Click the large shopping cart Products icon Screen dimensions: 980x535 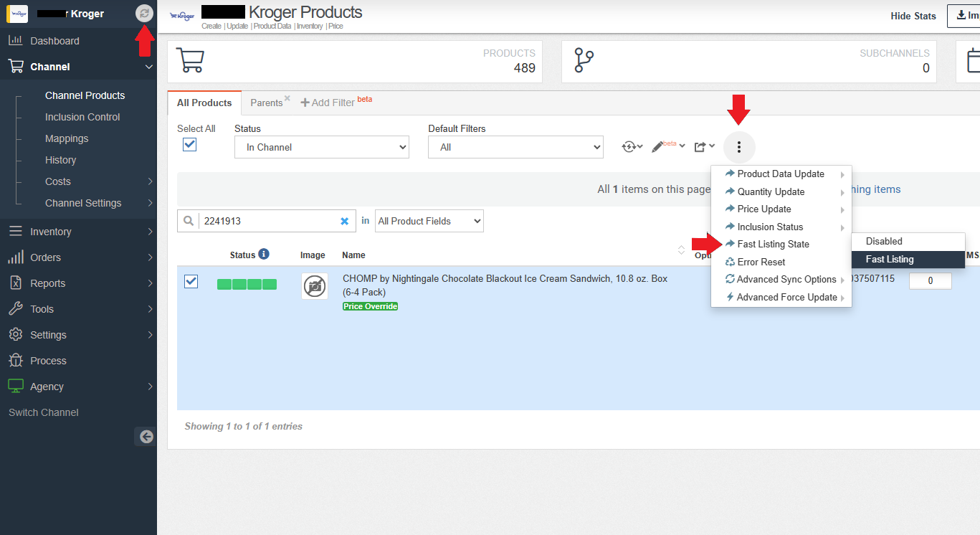click(190, 60)
